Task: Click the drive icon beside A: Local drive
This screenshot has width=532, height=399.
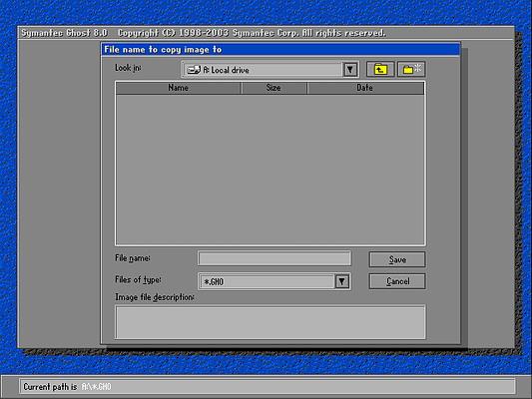Action: coord(194,70)
